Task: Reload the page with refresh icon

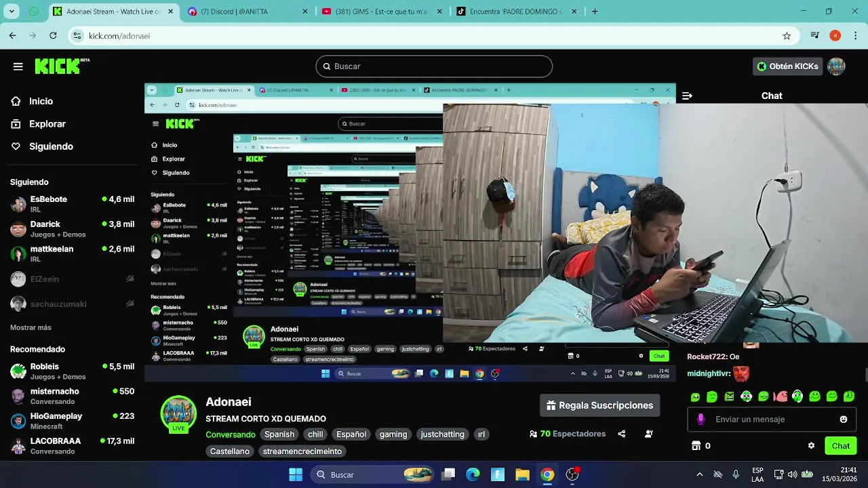Action: (x=53, y=35)
